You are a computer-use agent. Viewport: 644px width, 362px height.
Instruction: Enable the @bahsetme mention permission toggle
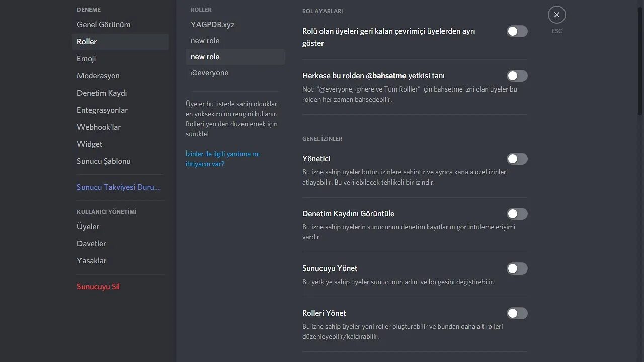pos(517,76)
